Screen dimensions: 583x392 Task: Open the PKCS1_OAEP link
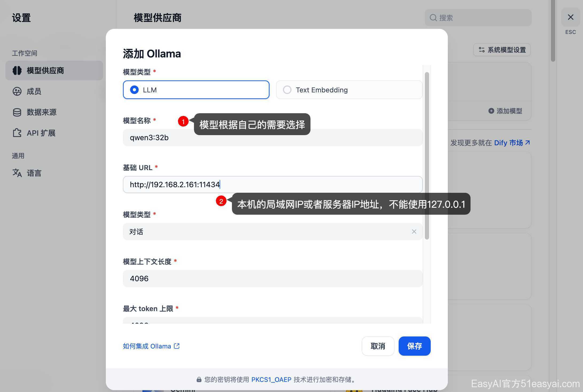(271, 379)
